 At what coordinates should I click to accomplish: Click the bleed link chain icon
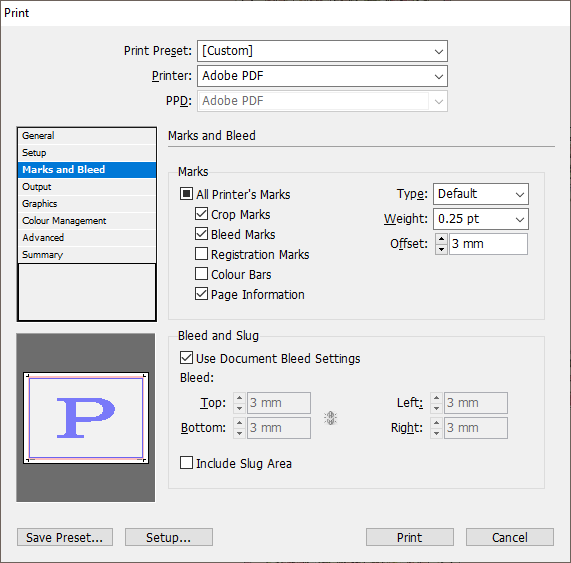[x=330, y=418]
